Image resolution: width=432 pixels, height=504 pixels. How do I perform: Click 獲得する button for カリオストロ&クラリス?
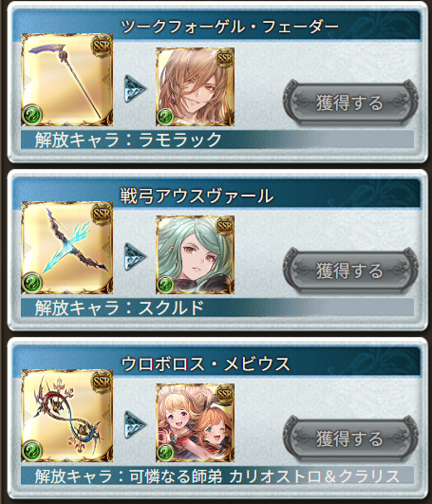[x=350, y=439]
